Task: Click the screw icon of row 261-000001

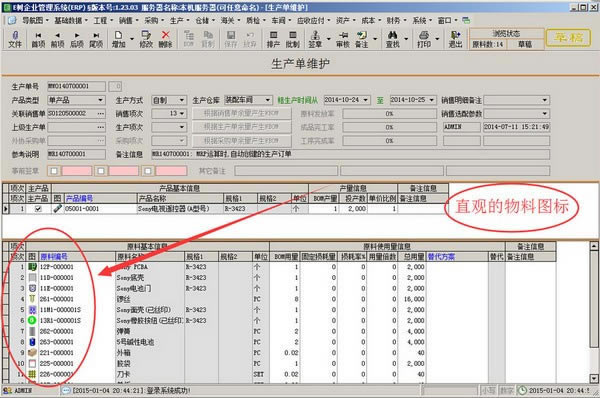Action: coord(32,299)
